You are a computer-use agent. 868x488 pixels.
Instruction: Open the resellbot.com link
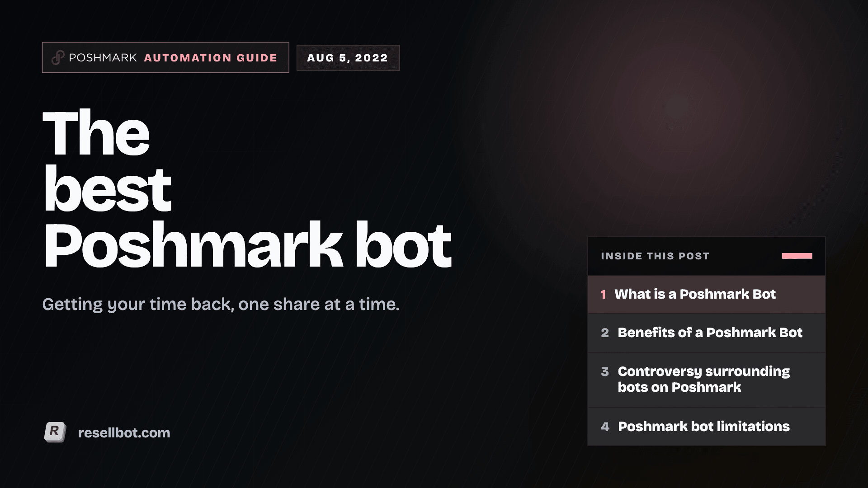tap(124, 433)
